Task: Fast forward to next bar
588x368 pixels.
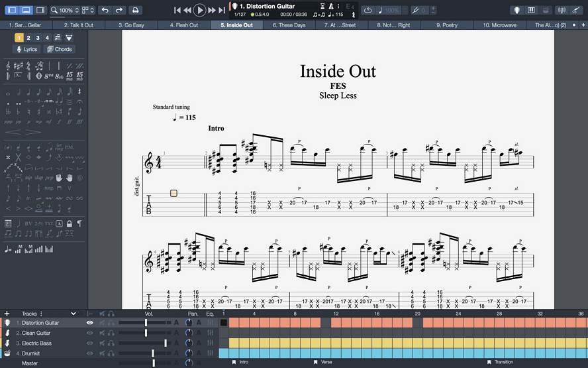Action: click(212, 10)
